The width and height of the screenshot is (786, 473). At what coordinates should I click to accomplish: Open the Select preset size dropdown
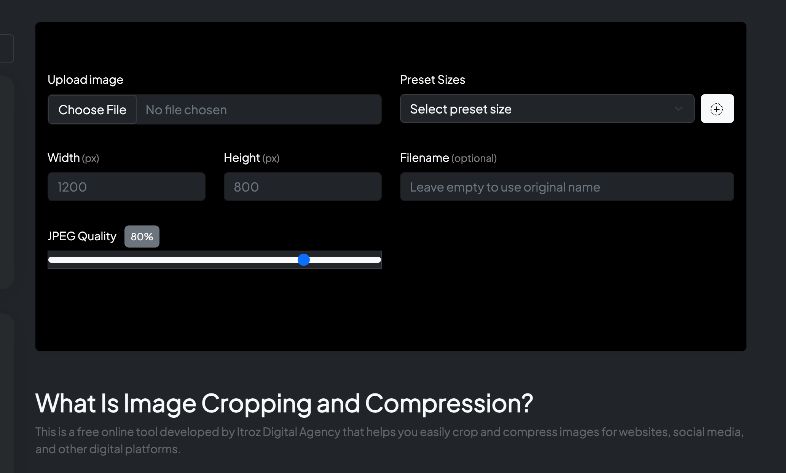click(x=540, y=109)
